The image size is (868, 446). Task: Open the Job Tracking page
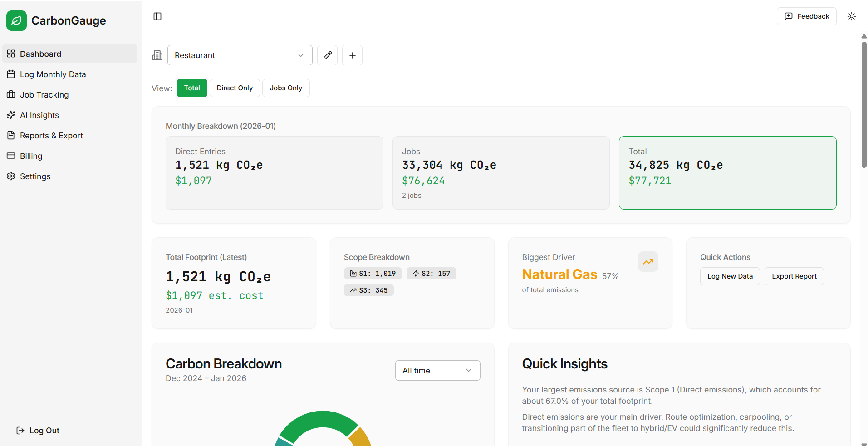[70, 94]
